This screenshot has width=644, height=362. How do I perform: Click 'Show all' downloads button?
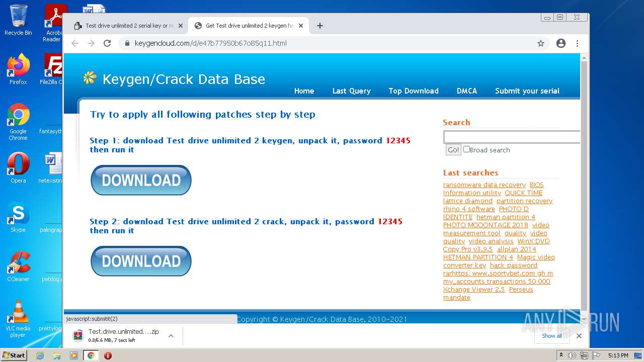552,336
